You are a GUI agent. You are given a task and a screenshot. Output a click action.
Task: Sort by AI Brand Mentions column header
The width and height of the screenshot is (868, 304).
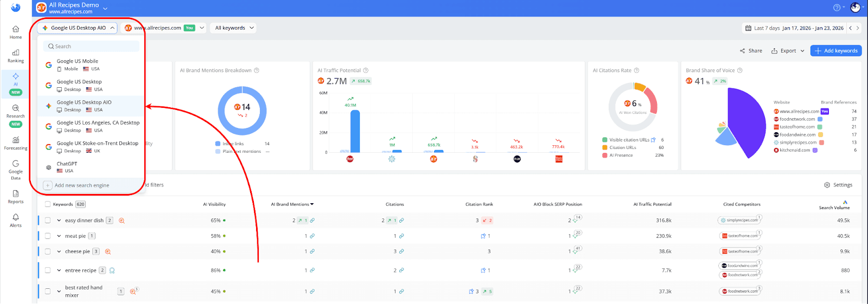[292, 204]
